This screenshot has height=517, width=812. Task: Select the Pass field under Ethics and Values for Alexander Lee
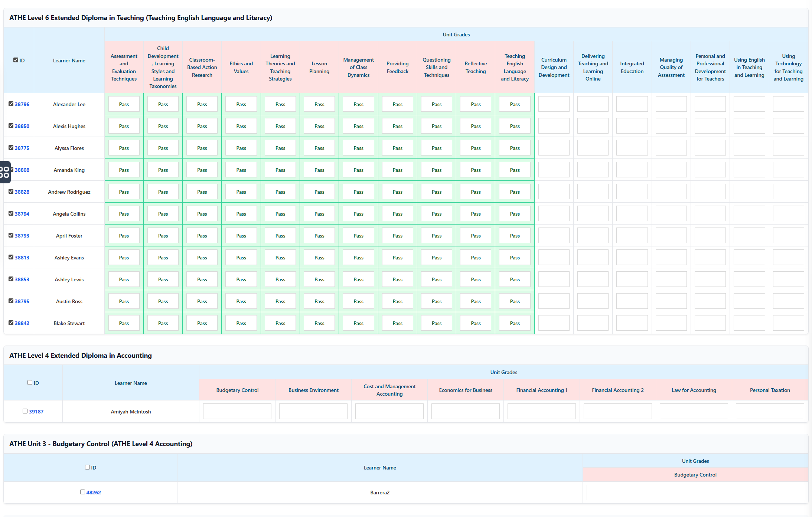click(x=241, y=104)
